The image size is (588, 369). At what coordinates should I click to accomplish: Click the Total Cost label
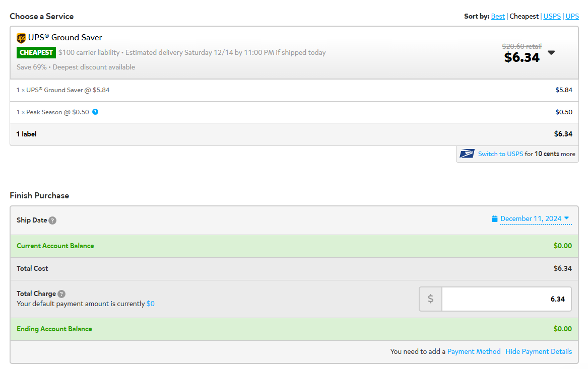point(32,268)
